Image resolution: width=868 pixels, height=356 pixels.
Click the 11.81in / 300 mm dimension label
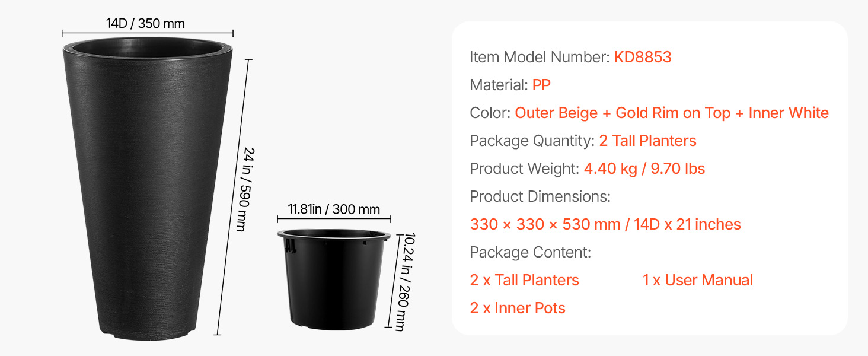(334, 209)
